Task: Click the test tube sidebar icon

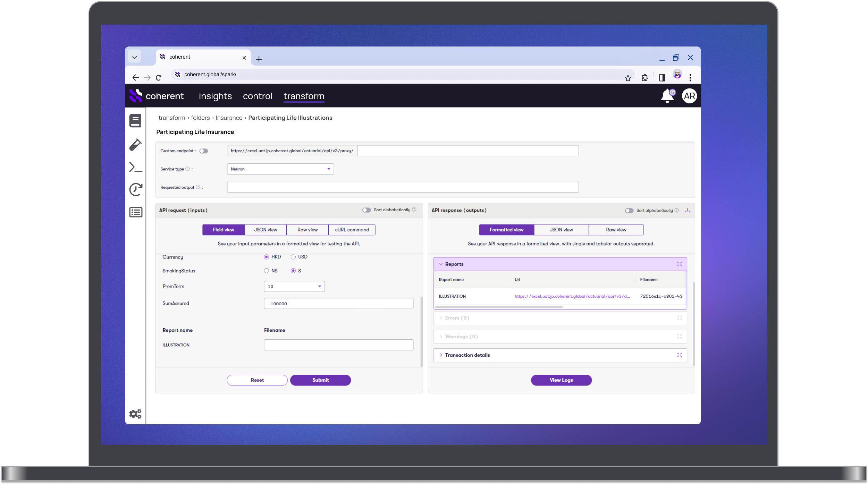Action: [135, 145]
